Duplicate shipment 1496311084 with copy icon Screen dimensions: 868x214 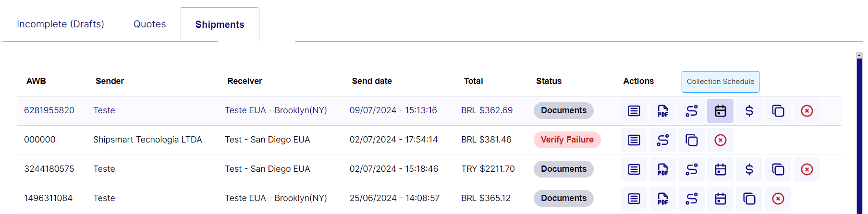click(x=749, y=199)
